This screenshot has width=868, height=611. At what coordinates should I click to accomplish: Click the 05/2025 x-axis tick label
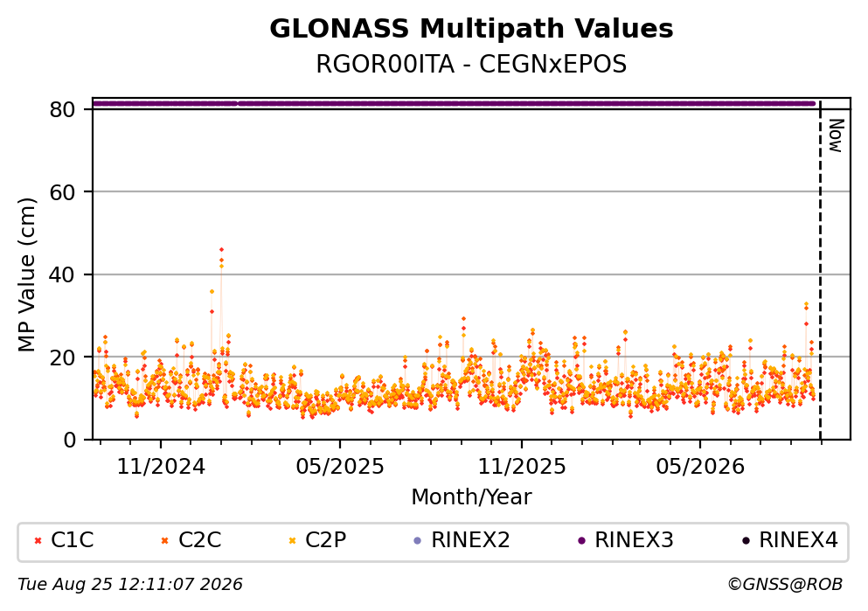[x=339, y=467]
